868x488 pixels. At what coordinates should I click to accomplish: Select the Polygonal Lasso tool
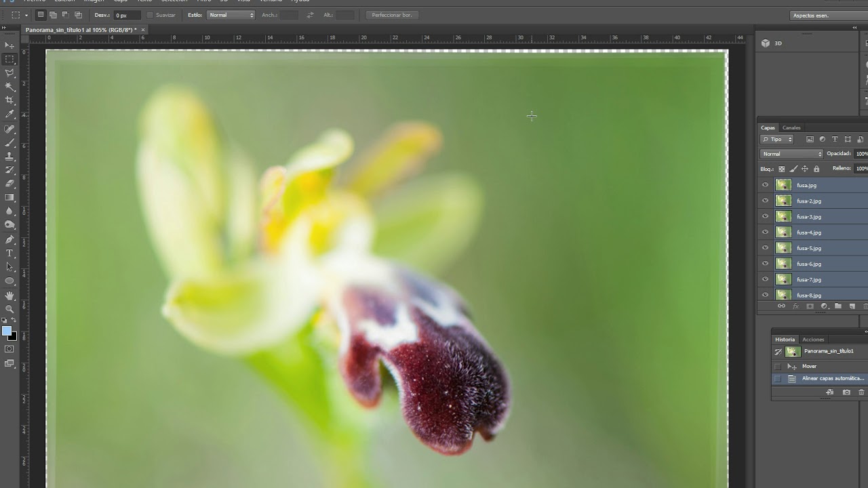tap(9, 73)
